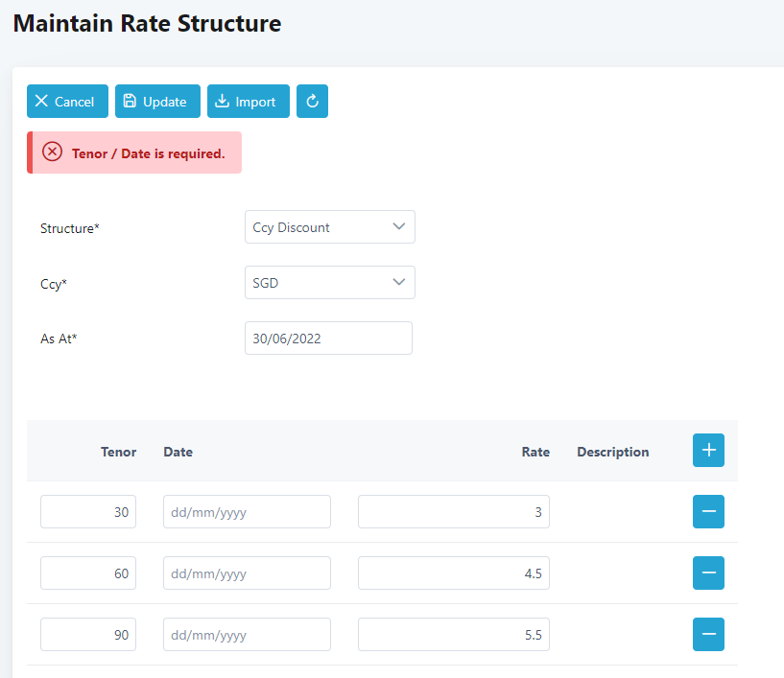The width and height of the screenshot is (784, 678).
Task: Save changes with Update button
Action: [157, 102]
